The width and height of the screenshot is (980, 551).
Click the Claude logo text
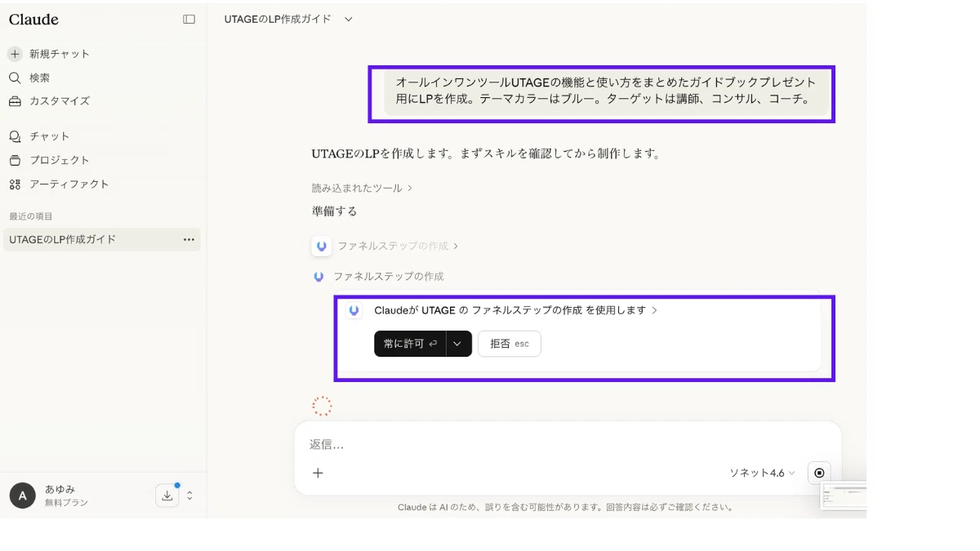pos(33,20)
